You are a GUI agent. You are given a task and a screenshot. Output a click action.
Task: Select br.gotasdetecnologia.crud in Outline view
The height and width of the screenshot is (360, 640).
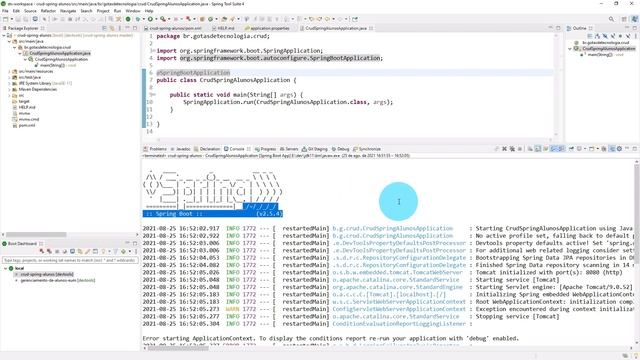click(605, 42)
